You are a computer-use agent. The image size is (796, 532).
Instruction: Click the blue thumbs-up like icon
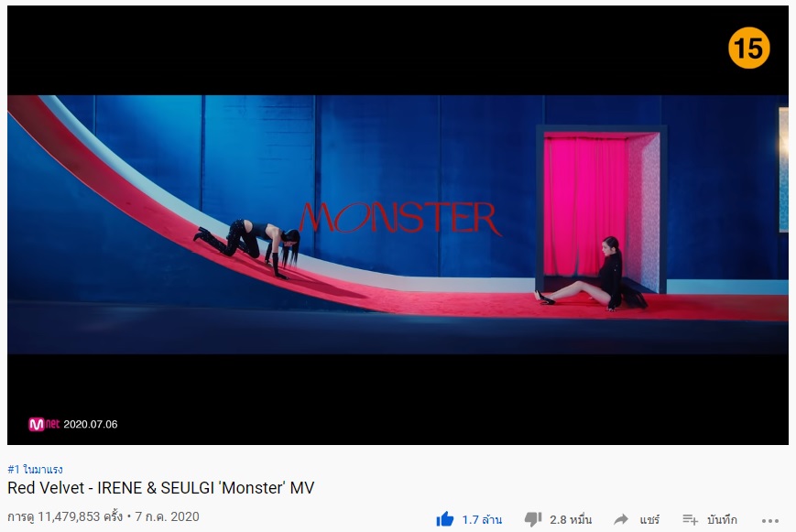pyautogui.click(x=444, y=519)
